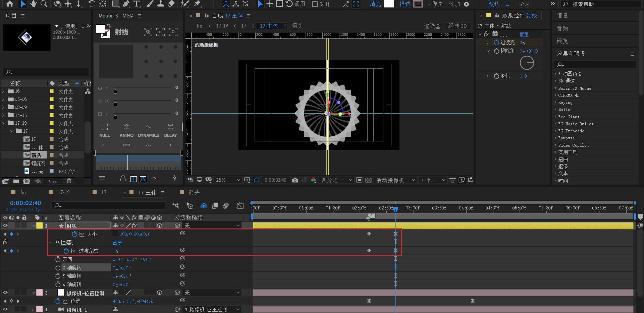Expand the 动画预设 effects category
The height and width of the screenshot is (313, 644).
pos(555,74)
